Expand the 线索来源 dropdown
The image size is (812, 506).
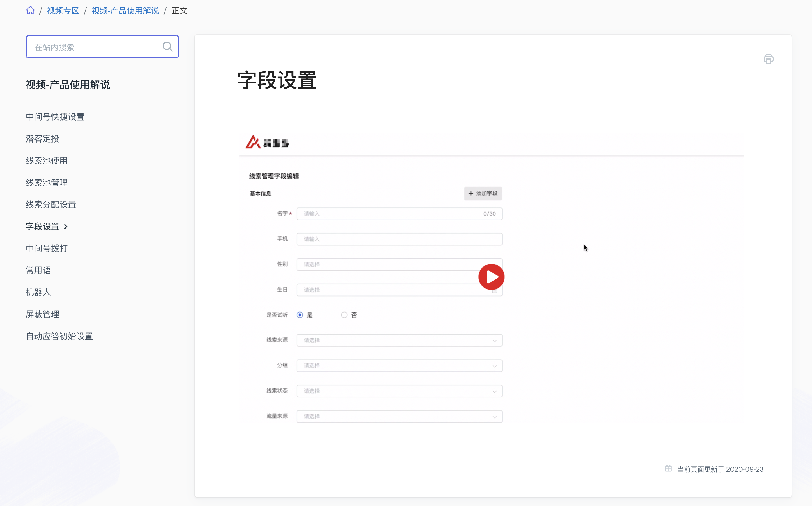click(400, 340)
